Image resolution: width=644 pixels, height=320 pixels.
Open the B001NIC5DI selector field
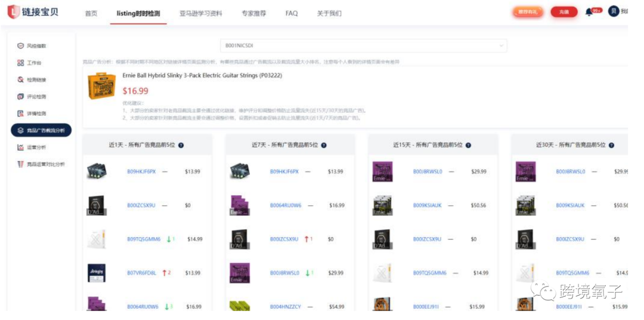coord(364,45)
